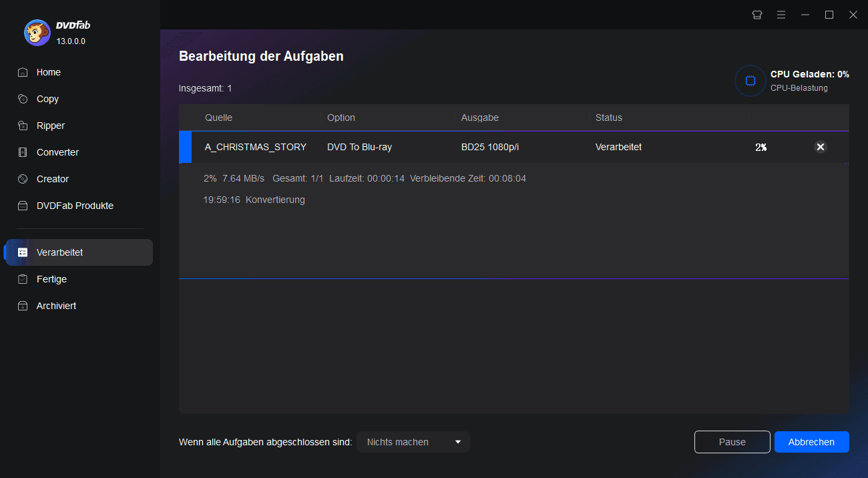Close the DVDFab window

coord(853,15)
